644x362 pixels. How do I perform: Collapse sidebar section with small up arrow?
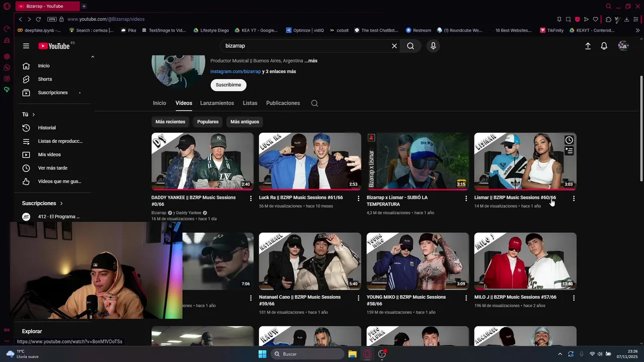pyautogui.click(x=93, y=57)
